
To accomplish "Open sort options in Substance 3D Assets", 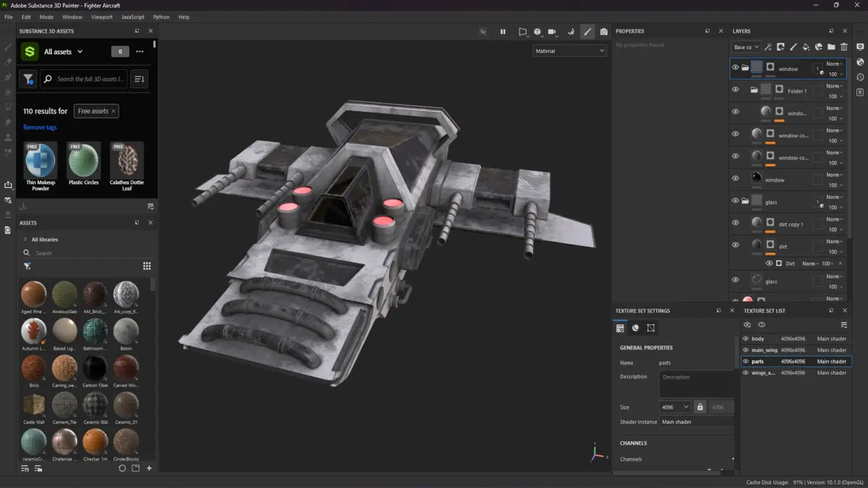I will [x=140, y=79].
